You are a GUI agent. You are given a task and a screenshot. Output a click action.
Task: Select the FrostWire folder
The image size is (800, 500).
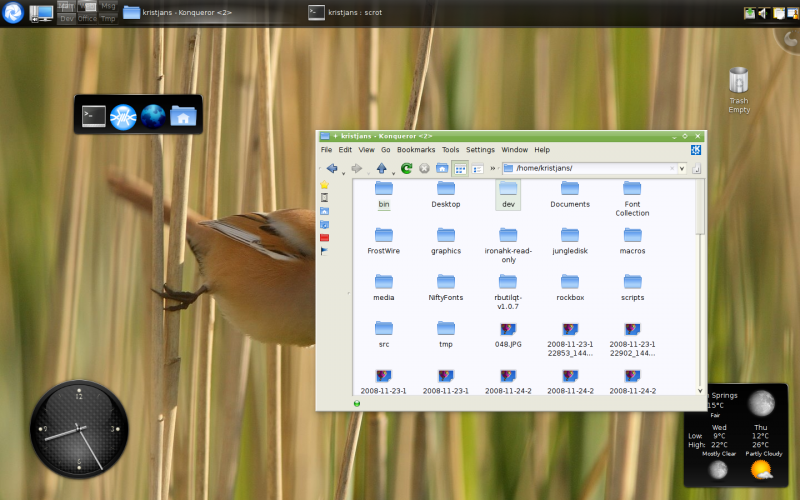pyautogui.click(x=384, y=242)
